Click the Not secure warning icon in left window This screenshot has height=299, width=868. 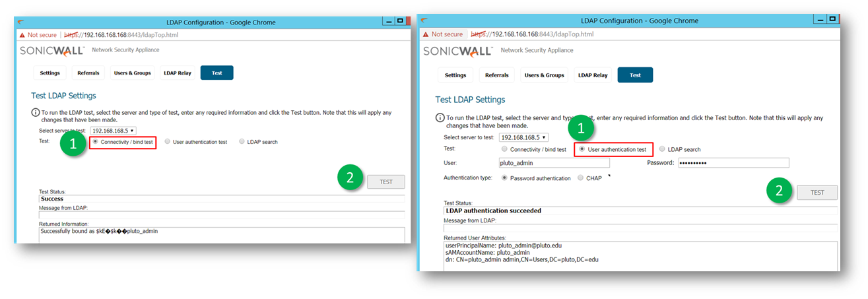[x=22, y=35]
